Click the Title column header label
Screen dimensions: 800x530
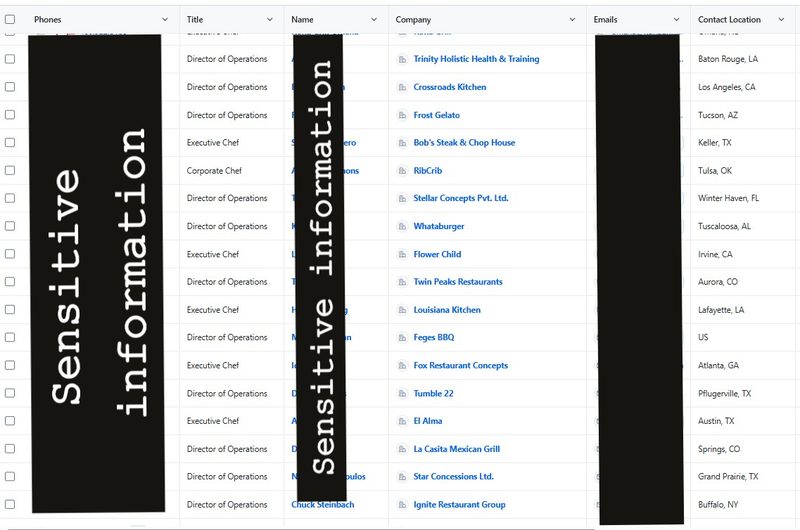(x=195, y=19)
